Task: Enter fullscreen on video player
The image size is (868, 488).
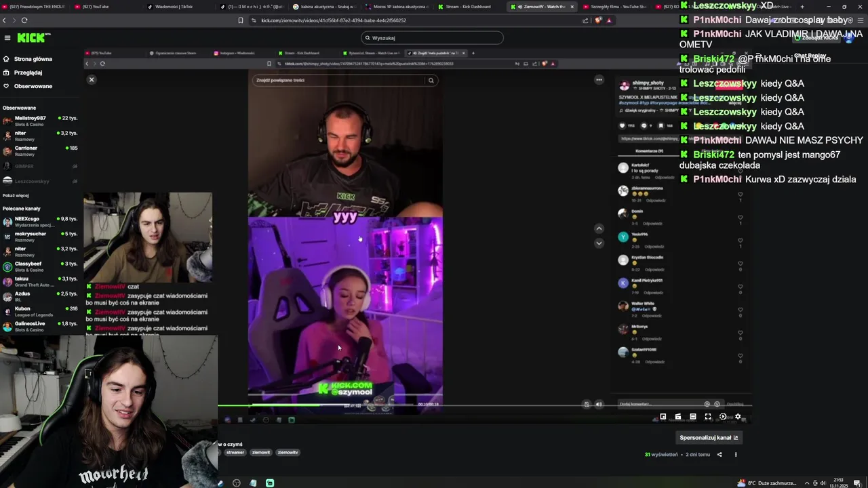Action: coord(708,417)
